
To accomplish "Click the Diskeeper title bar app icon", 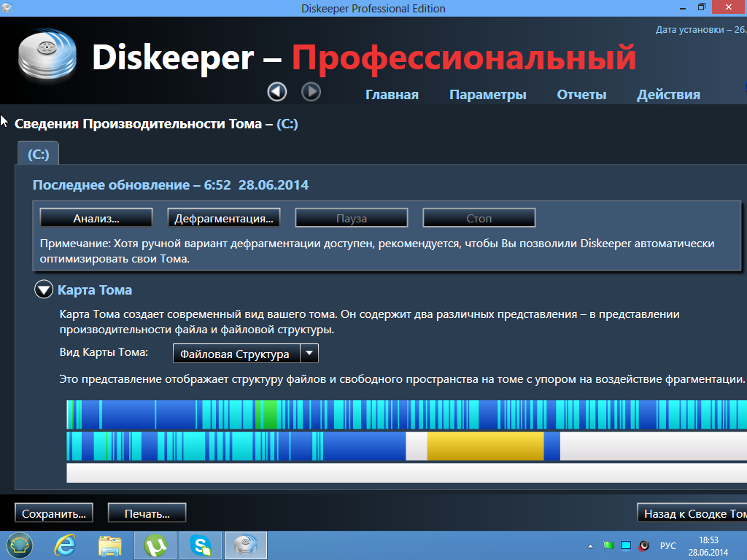I will coord(7,7).
